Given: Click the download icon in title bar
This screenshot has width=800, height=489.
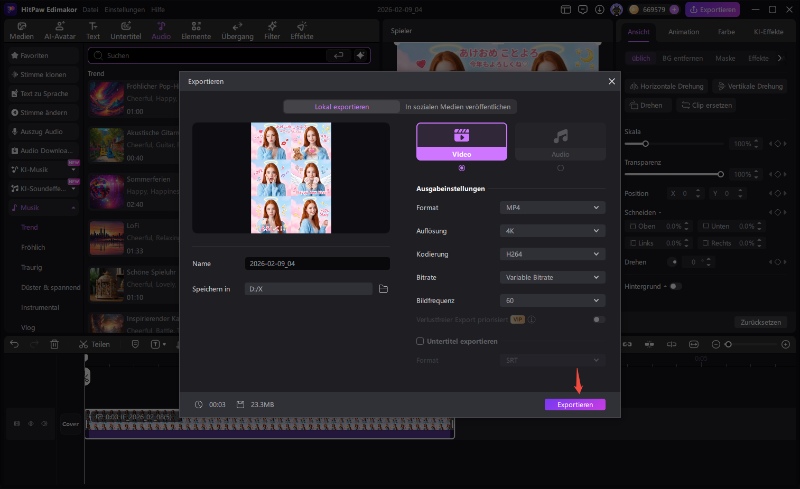Looking at the screenshot, I should click(x=599, y=9).
